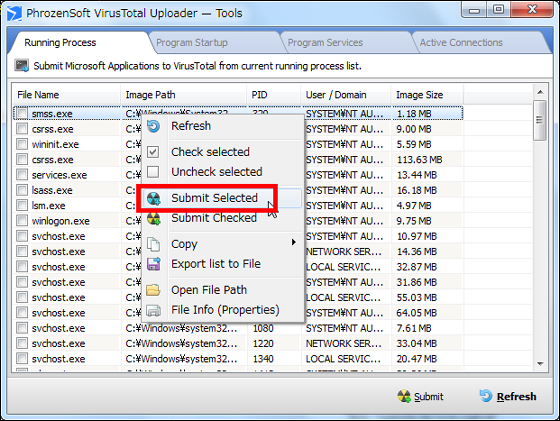Click the vertical scrollbar thumb

540,120
